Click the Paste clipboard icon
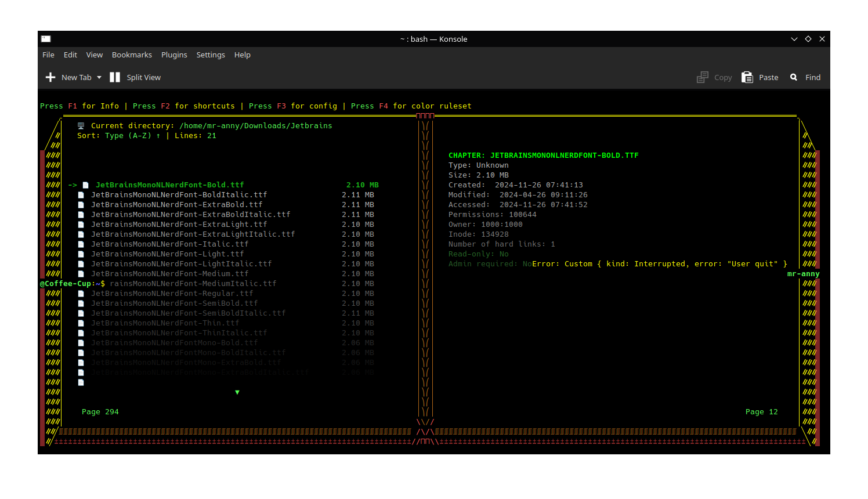 tap(747, 77)
